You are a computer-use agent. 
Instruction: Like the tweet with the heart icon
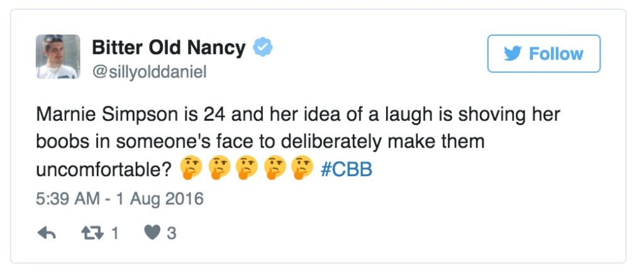[152, 234]
